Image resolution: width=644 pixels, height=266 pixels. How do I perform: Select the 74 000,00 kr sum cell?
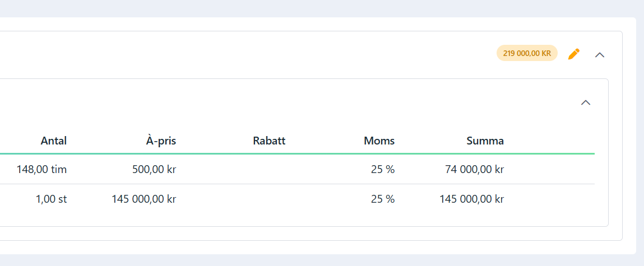[x=474, y=169]
